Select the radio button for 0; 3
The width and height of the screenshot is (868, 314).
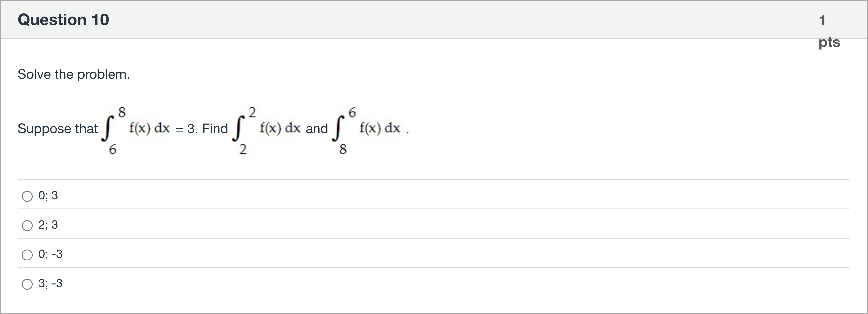tap(27, 196)
